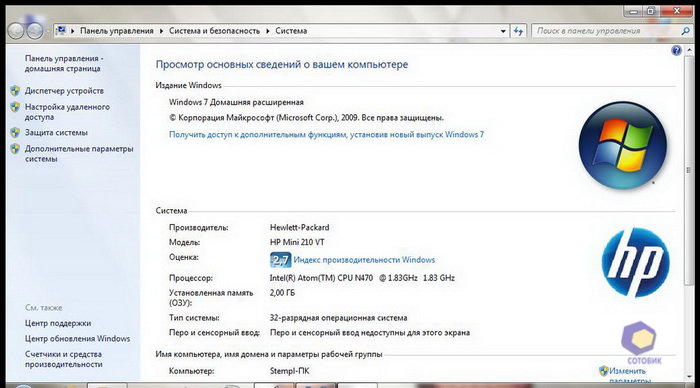Click the 32-разрядная операционная система text
Viewport: 700px width, 388px height.
coord(338,318)
